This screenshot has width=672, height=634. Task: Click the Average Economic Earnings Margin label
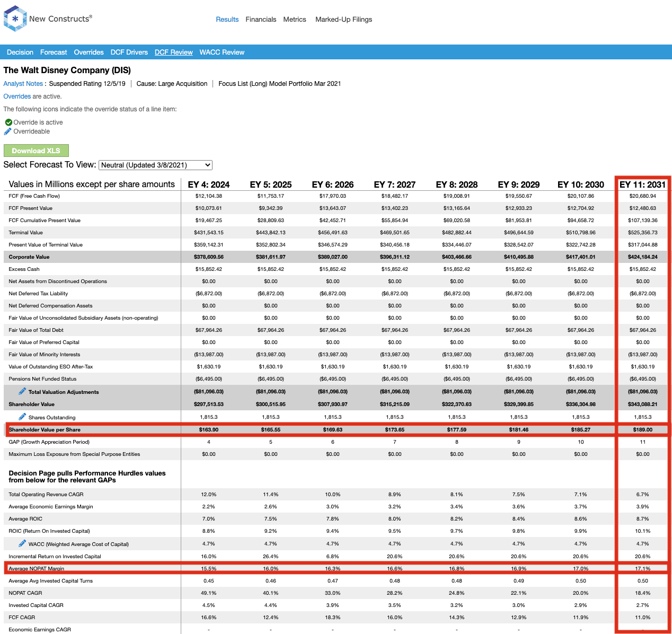[x=51, y=507]
